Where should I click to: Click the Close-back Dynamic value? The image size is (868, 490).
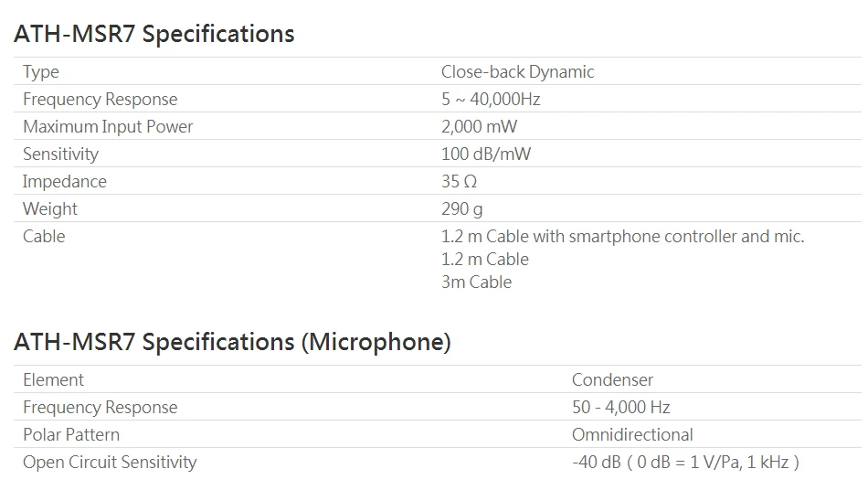tap(517, 71)
